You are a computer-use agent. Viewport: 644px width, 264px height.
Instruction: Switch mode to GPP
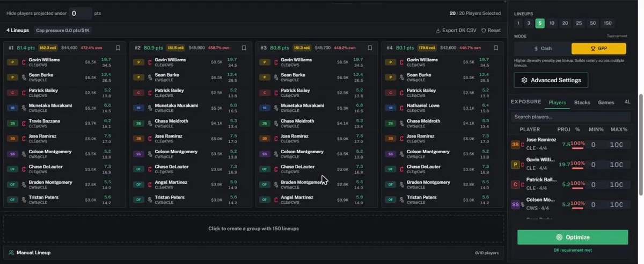(x=598, y=48)
